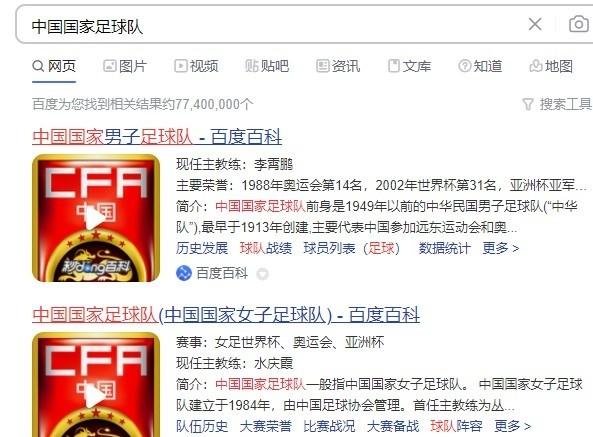593x437 pixels.
Task: Click the 网页 magnifier icon
Action: (x=38, y=66)
